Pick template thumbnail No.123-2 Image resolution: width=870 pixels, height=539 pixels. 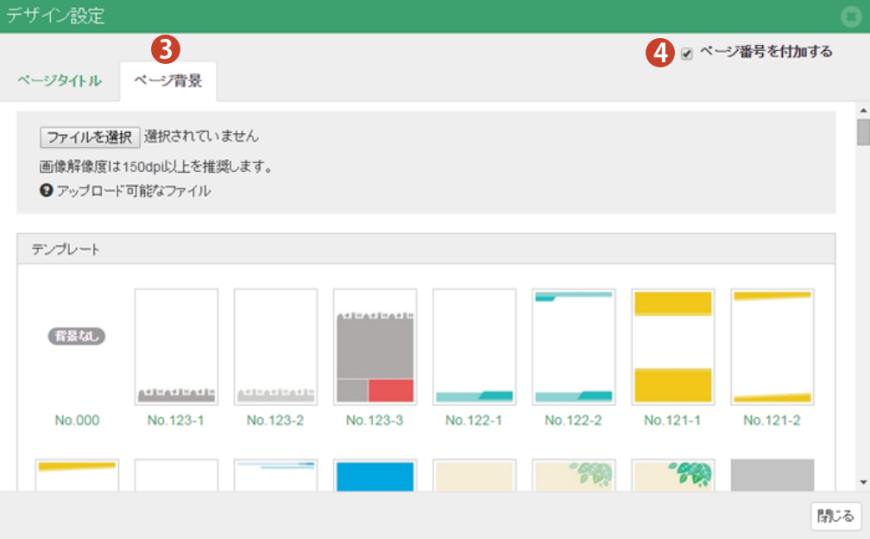[x=275, y=346]
